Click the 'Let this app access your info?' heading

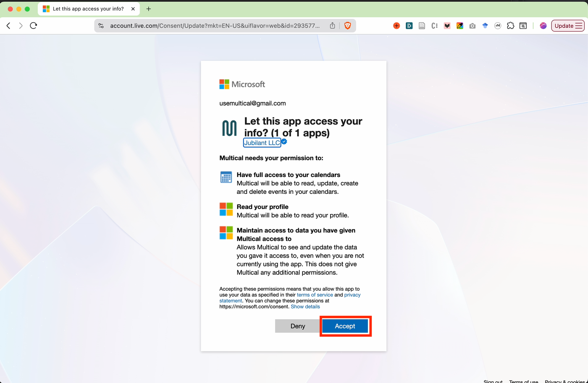coord(303,127)
